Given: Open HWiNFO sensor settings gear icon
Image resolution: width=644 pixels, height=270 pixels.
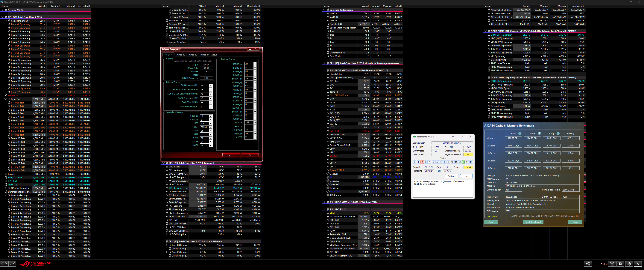Looking at the screenshot, I should tap(629, 264).
